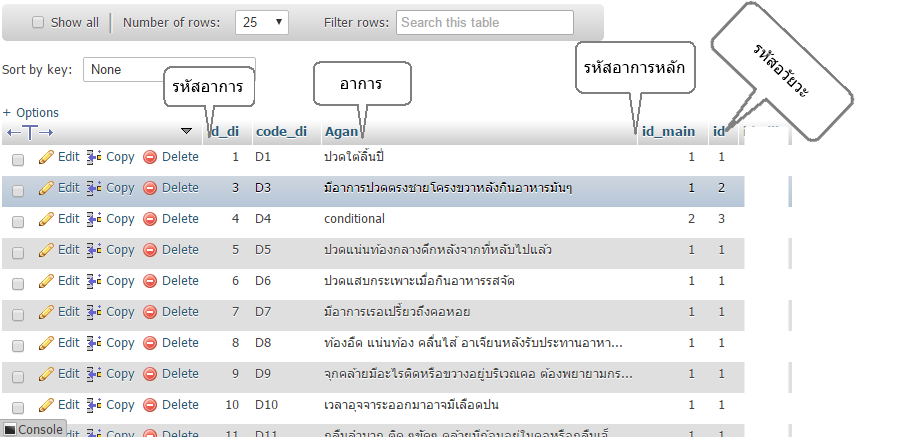This screenshot has height=439, width=898.
Task: Click the id_main value 2 in row D4
Action: (x=691, y=219)
